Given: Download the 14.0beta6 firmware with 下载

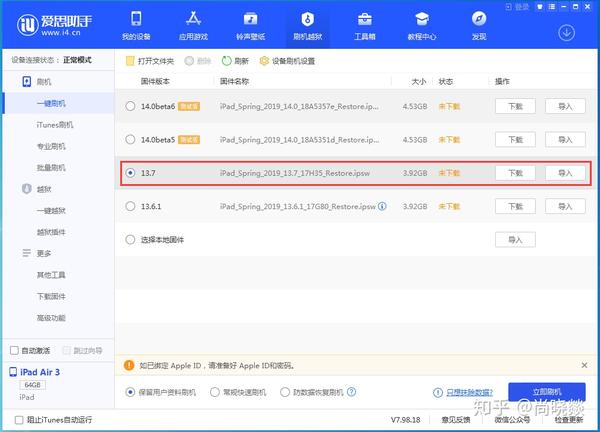Looking at the screenshot, I should [515, 106].
